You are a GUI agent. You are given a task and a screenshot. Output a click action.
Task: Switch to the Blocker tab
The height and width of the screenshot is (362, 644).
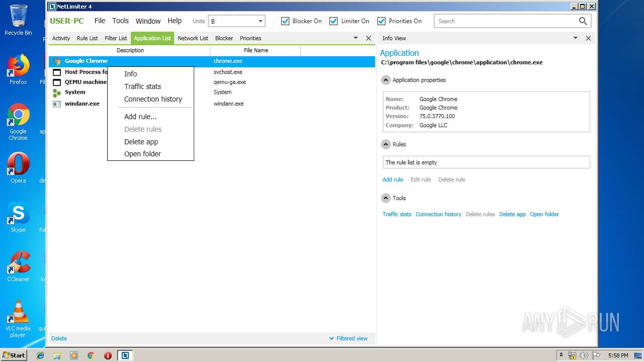click(224, 38)
